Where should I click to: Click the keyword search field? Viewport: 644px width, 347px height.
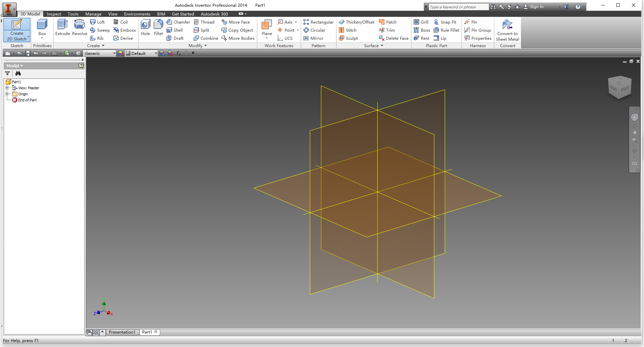(x=458, y=7)
